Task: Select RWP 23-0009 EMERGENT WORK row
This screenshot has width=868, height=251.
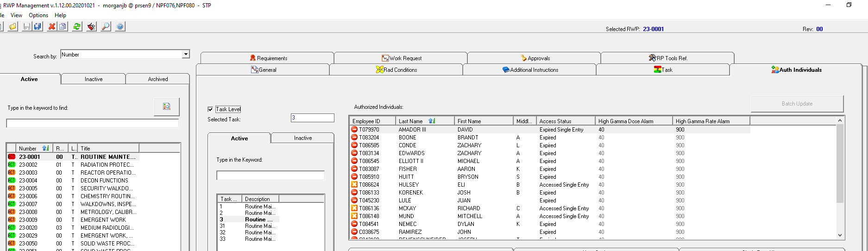Action: click(x=73, y=220)
